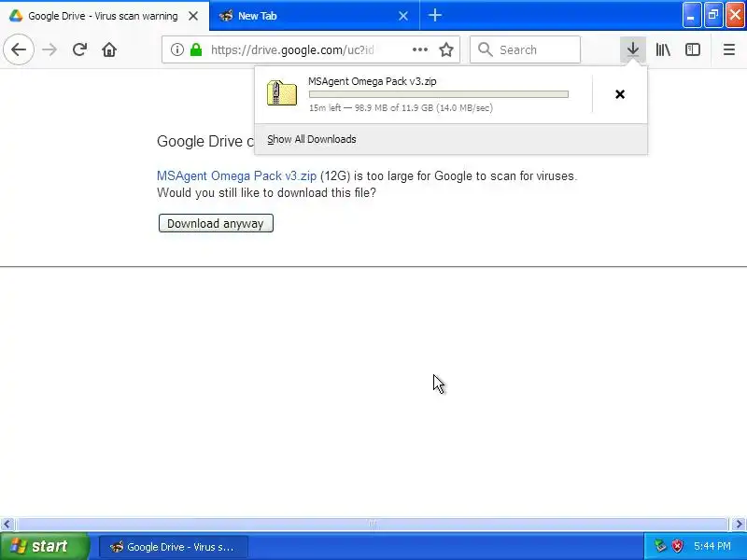The height and width of the screenshot is (560, 747).
Task: Open the Firefox home page
Action: click(x=109, y=49)
